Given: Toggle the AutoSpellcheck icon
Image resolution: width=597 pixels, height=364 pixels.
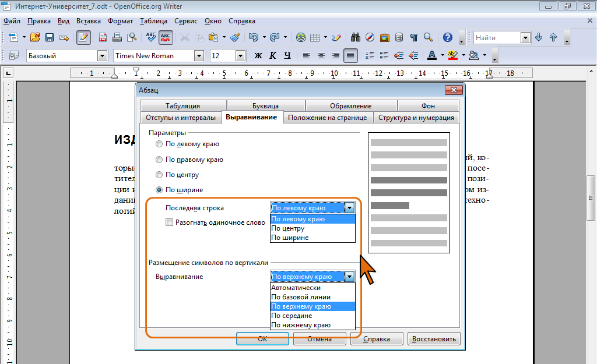Looking at the screenshot, I should (x=166, y=37).
